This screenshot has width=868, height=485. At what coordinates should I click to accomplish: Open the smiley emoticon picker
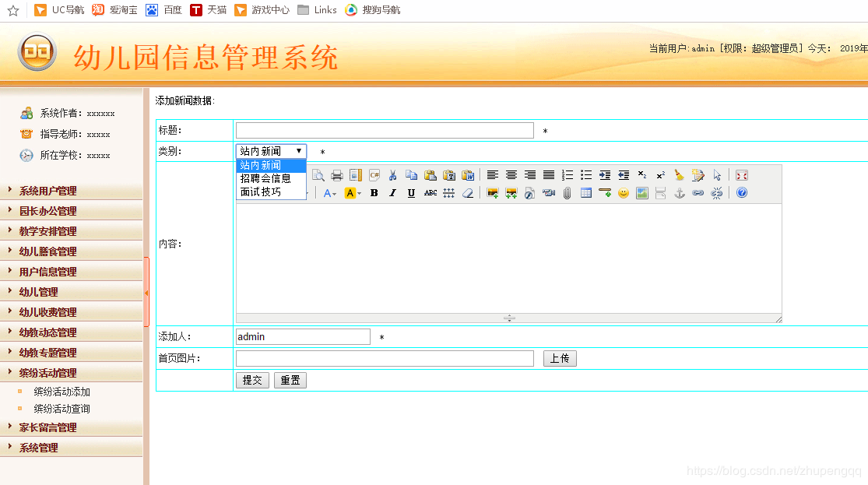(x=624, y=192)
